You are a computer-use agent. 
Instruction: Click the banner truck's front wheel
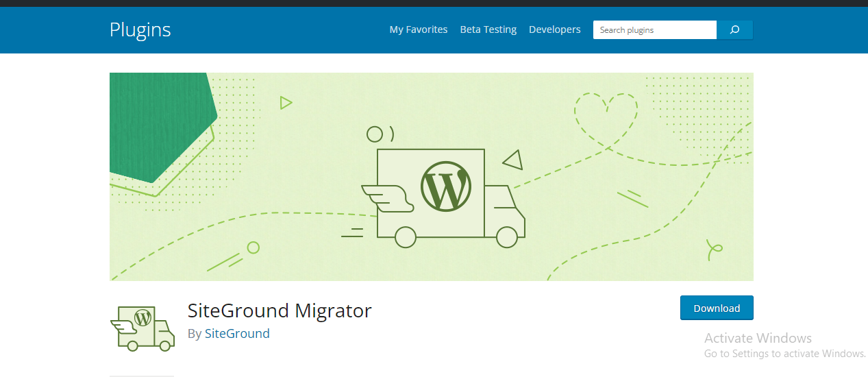[x=506, y=237]
